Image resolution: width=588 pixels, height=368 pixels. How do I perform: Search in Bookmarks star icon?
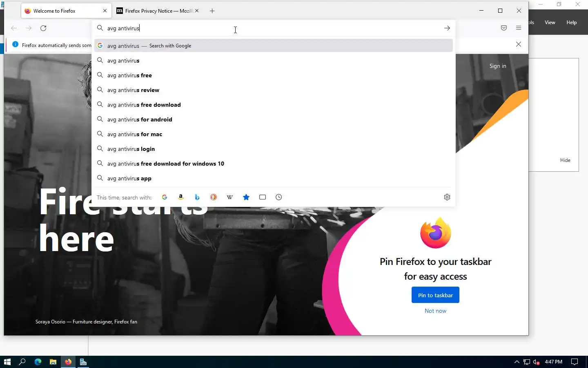[246, 197]
